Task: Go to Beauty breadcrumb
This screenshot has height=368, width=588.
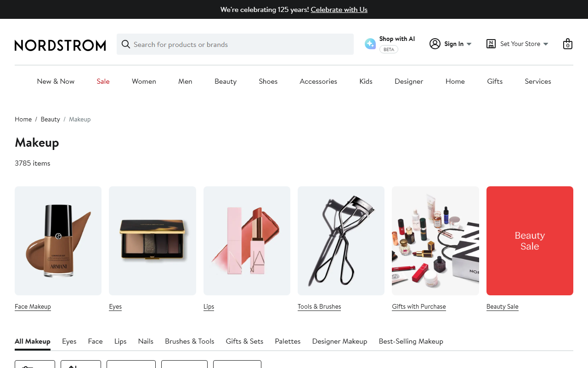Action: (50, 119)
